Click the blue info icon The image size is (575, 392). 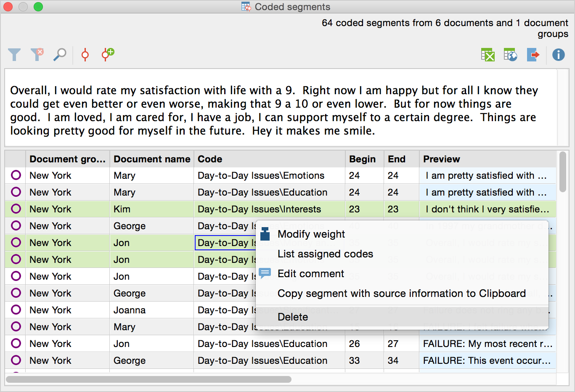[x=558, y=55]
